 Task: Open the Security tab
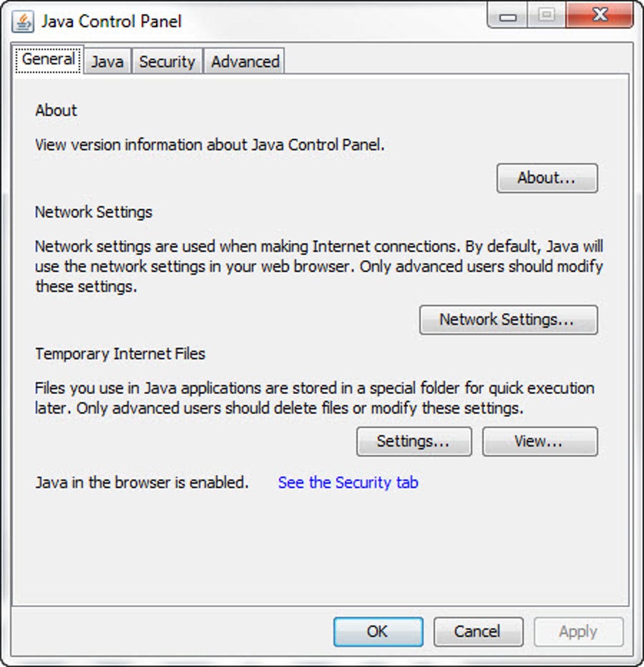tap(167, 62)
